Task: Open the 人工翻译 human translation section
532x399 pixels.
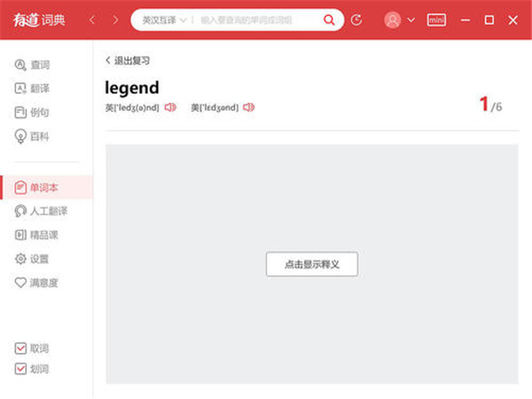Action: tap(41, 211)
